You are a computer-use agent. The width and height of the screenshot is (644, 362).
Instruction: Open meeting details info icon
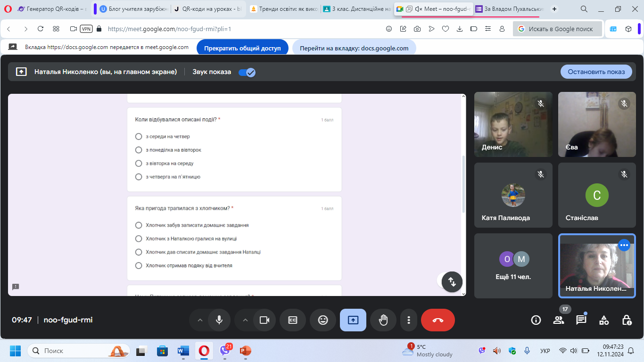(536, 320)
